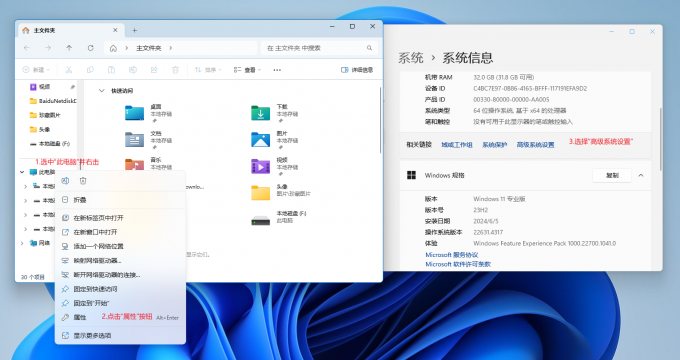Open the 查看 view dropdown
680x360 pixels.
click(248, 70)
